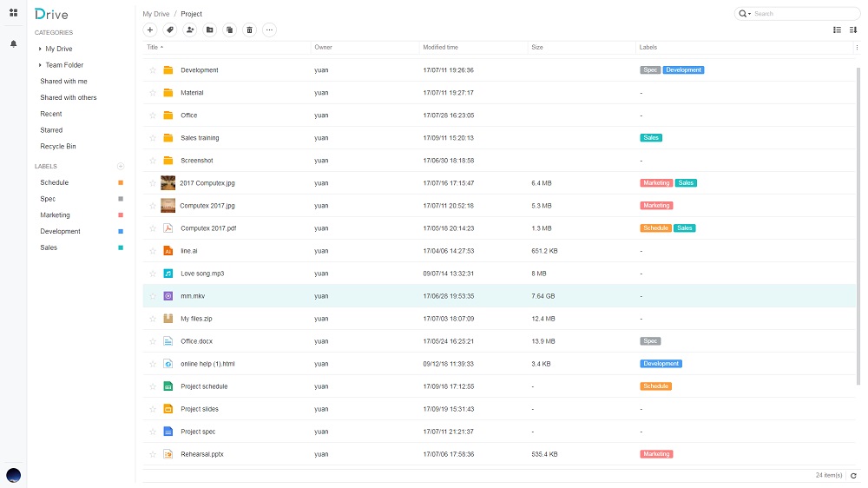This screenshot has width=868, height=488.
Task: Click the sort order icon at top right
Action: point(853,30)
